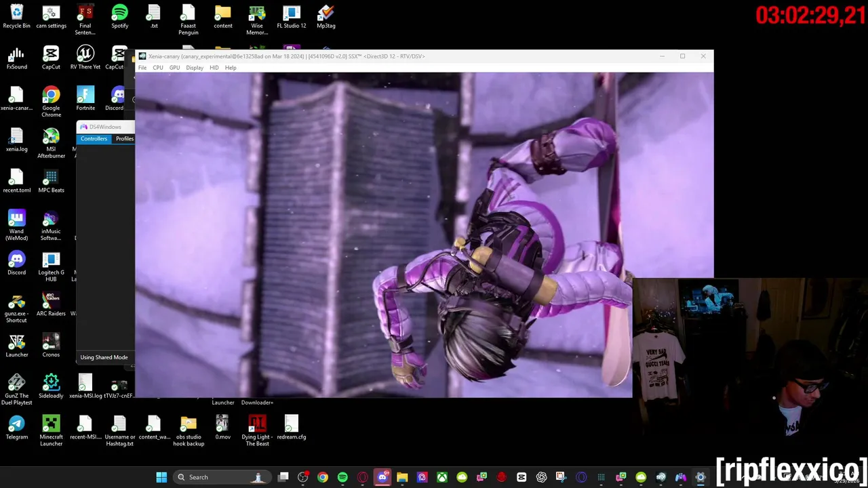
Task: Select the obs studio hook backup folder
Action: 188,431
